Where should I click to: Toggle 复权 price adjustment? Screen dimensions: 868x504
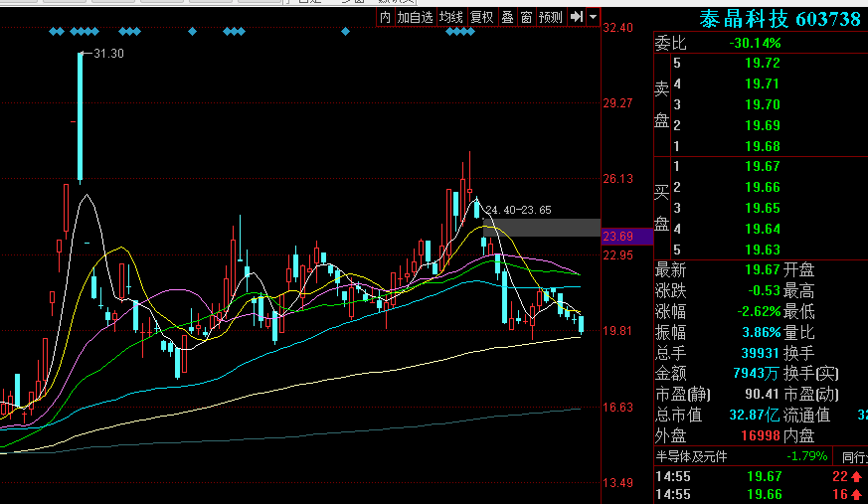(x=482, y=17)
